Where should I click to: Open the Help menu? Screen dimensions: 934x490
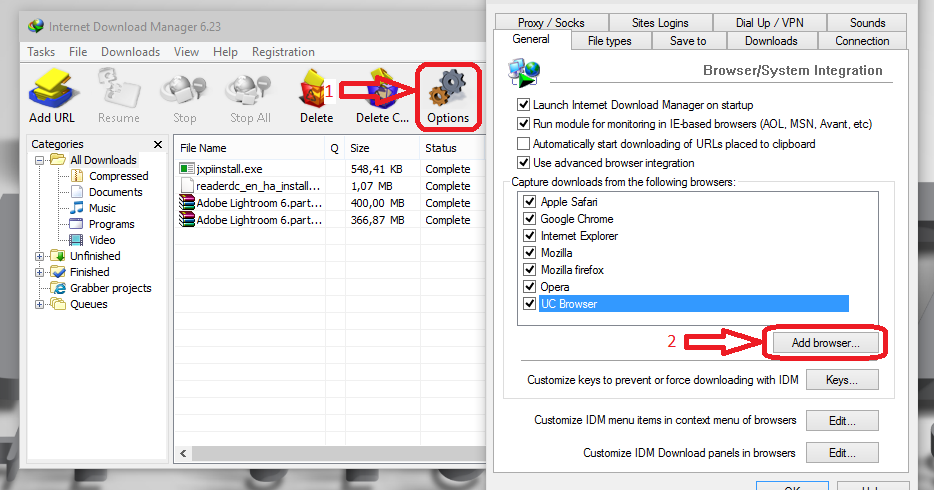(x=225, y=52)
